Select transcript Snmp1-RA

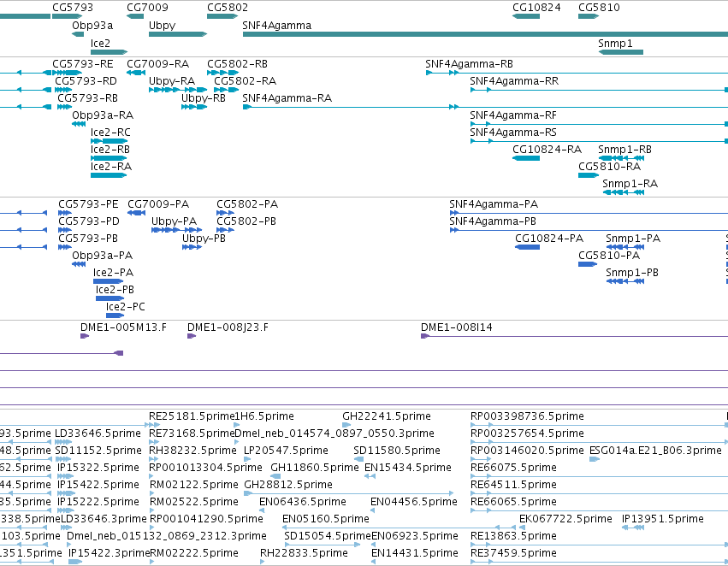(x=630, y=184)
